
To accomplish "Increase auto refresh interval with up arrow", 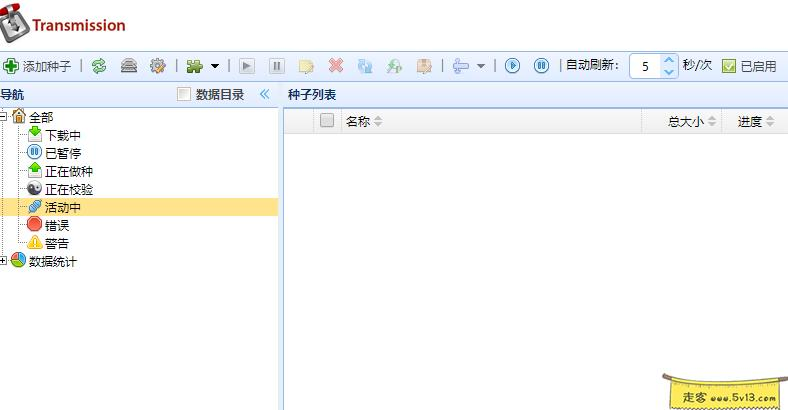I will pos(669,60).
